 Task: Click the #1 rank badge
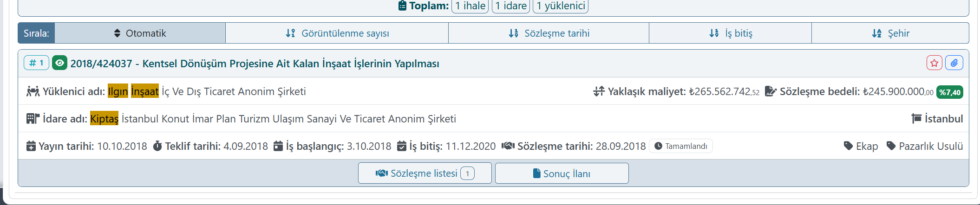[36, 63]
